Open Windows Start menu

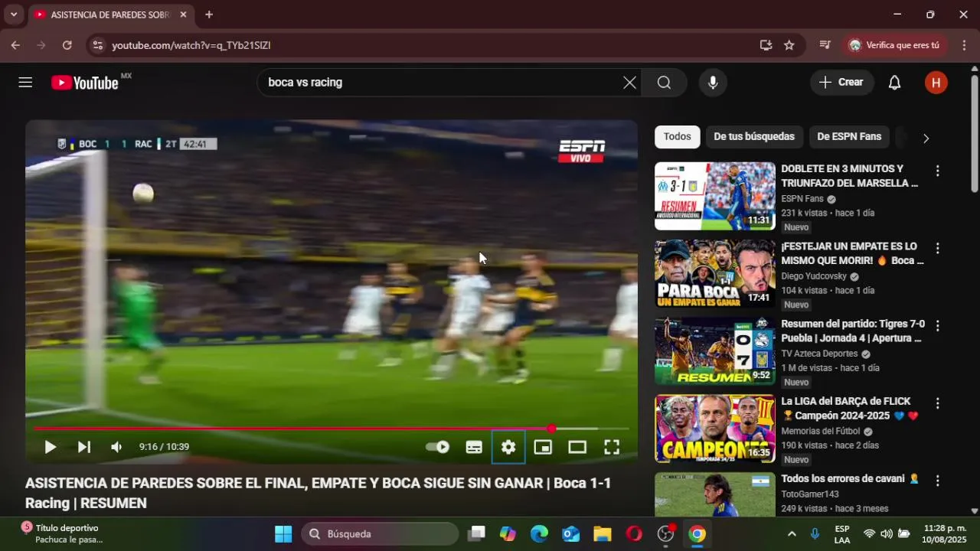click(283, 534)
